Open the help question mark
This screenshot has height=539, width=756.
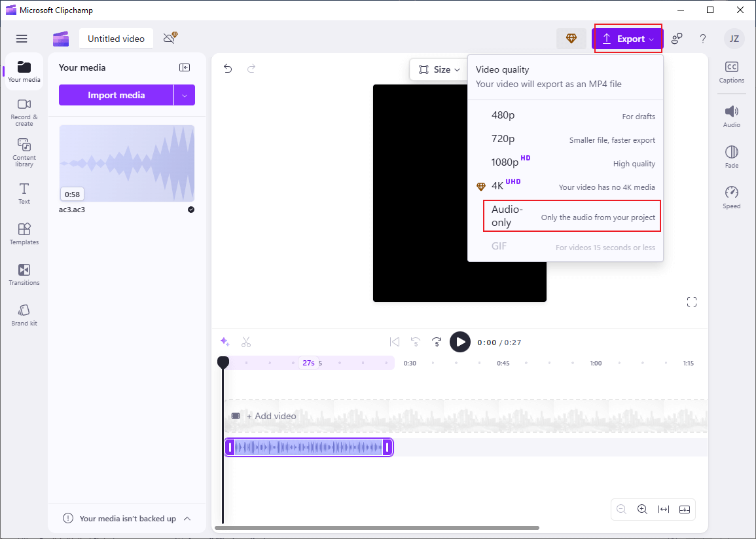tap(703, 39)
